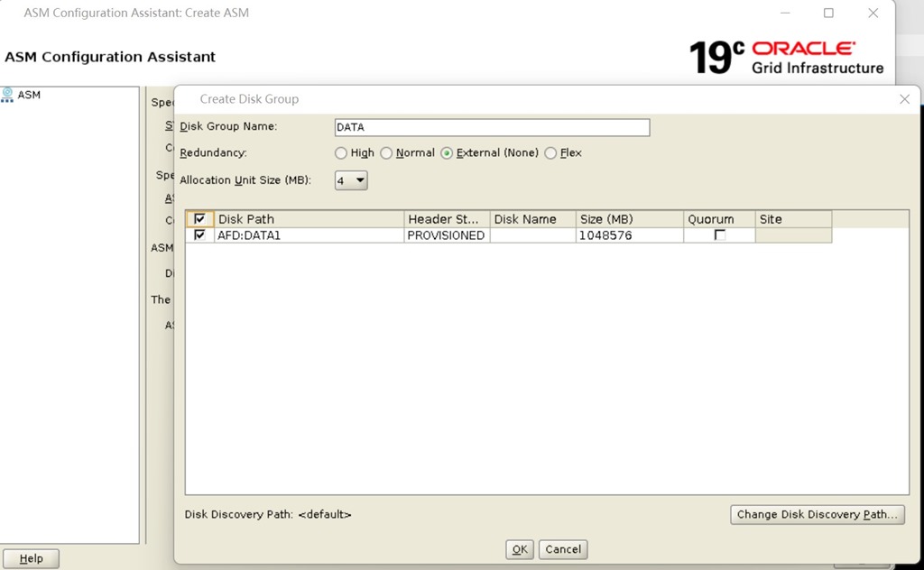Sort by Size (MB) column header
The width and height of the screenshot is (924, 570).
[629, 219]
